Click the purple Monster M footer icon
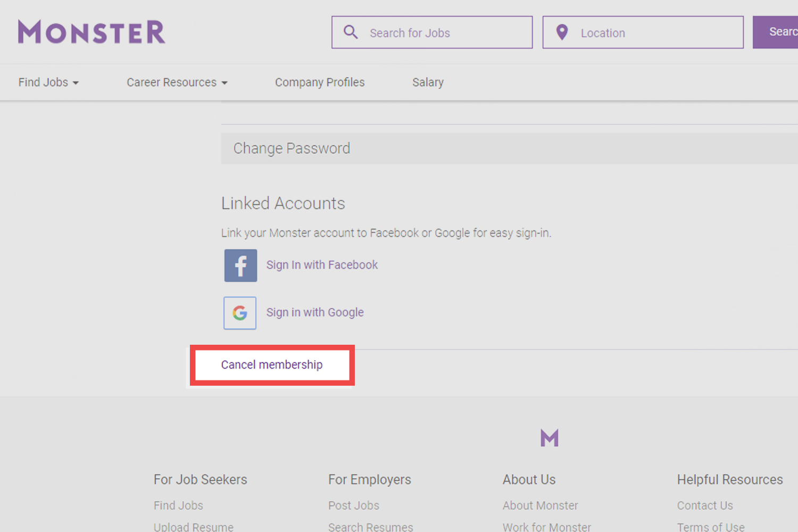Screen dimensions: 798x532 tap(549, 437)
